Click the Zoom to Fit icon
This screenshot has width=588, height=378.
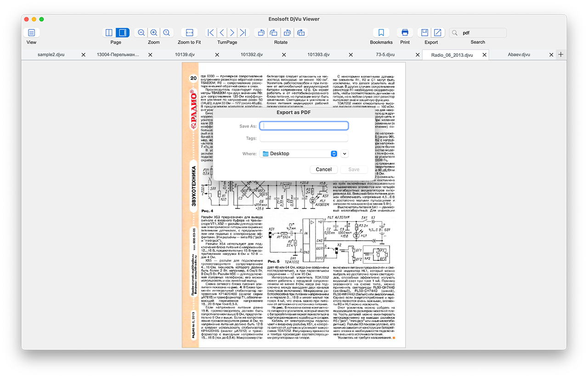[189, 33]
